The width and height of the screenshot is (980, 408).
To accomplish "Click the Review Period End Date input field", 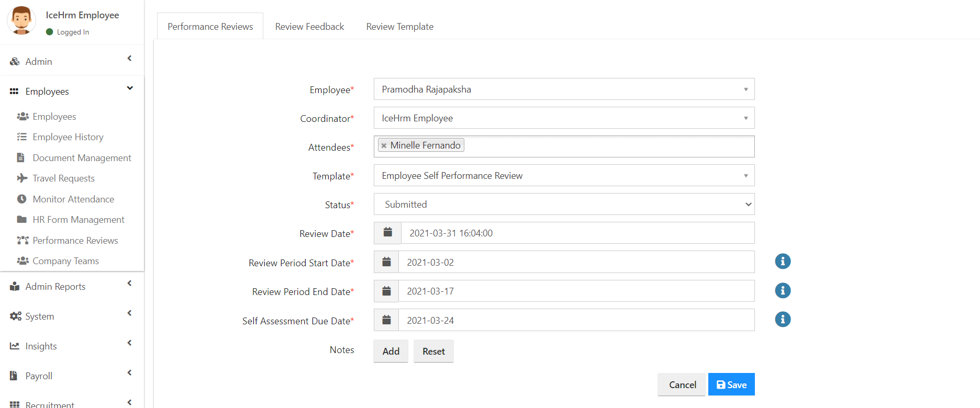I will (576, 291).
